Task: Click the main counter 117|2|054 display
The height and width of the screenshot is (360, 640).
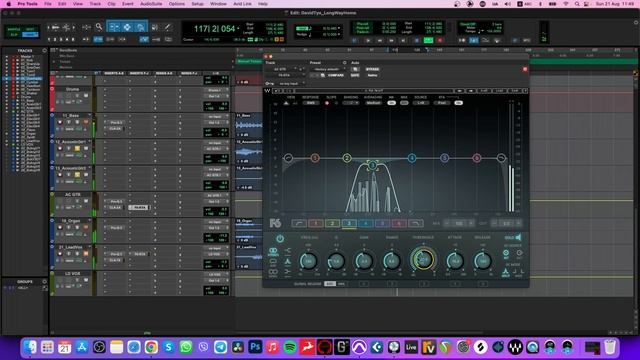Action: click(x=214, y=29)
